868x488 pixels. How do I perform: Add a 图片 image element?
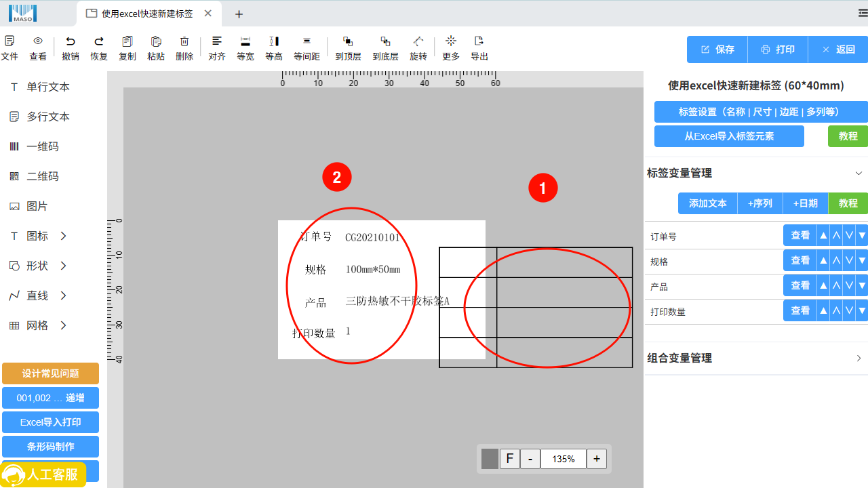pos(30,206)
